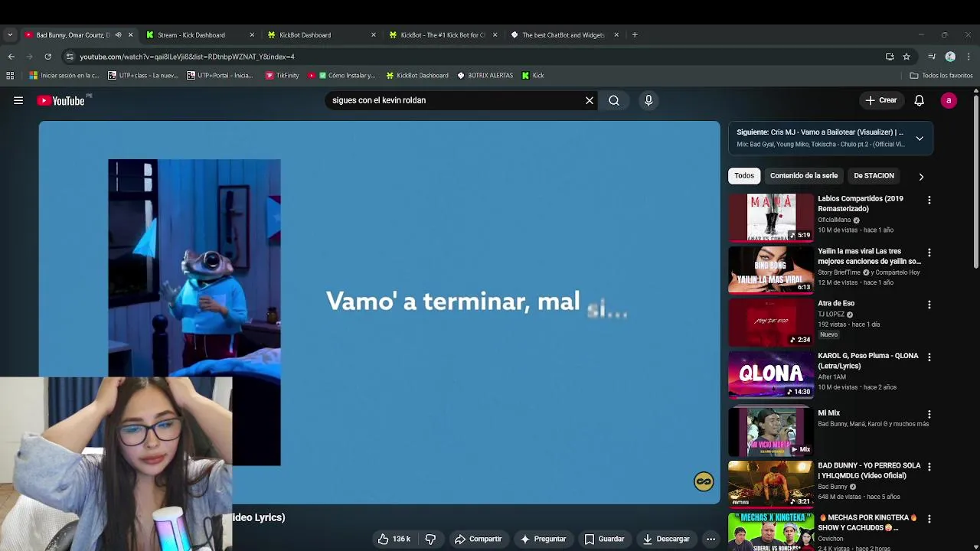The height and width of the screenshot is (551, 980).
Task: Open Mi Mix playlist thumbnail
Action: point(771,432)
